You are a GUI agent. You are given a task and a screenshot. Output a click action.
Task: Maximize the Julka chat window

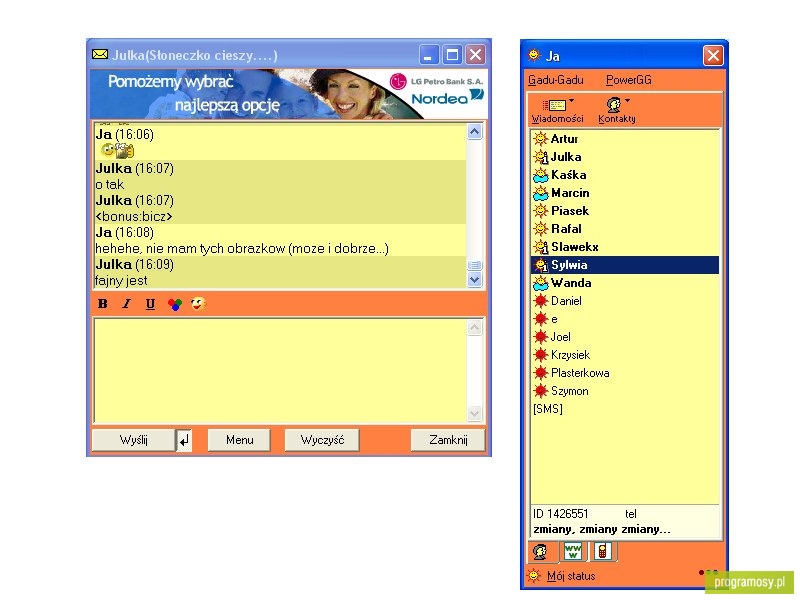(452, 55)
